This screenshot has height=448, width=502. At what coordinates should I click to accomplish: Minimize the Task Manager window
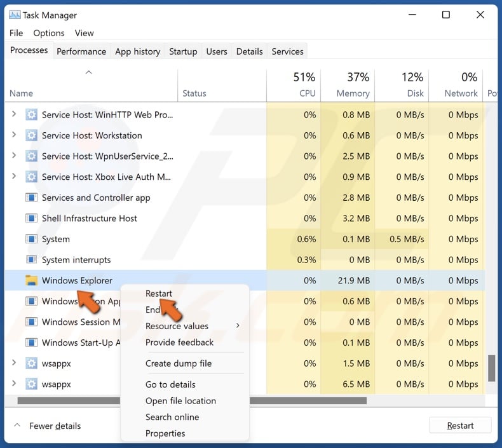[x=412, y=15]
